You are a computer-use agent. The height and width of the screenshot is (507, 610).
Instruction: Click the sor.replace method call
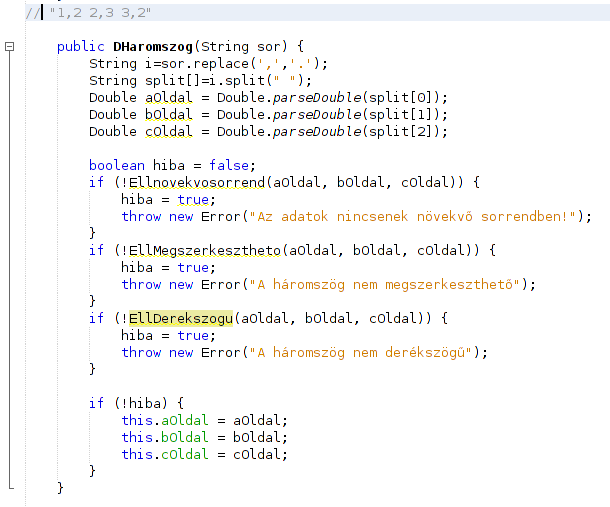click(x=210, y=63)
